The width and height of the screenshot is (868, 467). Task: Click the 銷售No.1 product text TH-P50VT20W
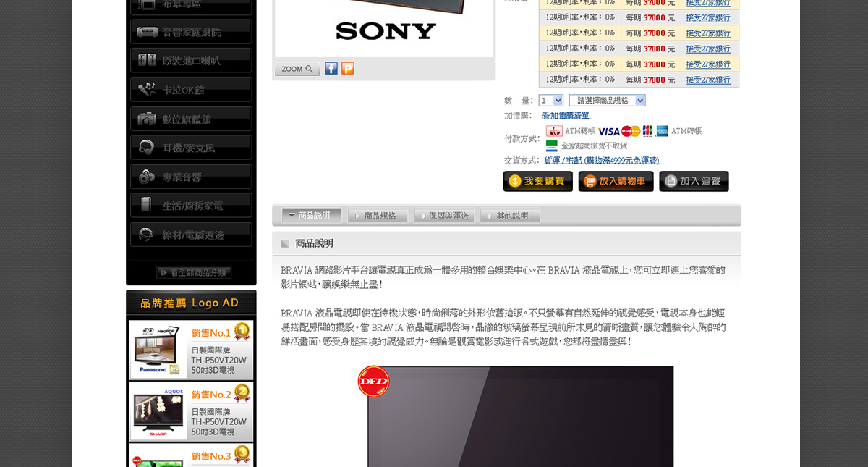click(x=219, y=360)
